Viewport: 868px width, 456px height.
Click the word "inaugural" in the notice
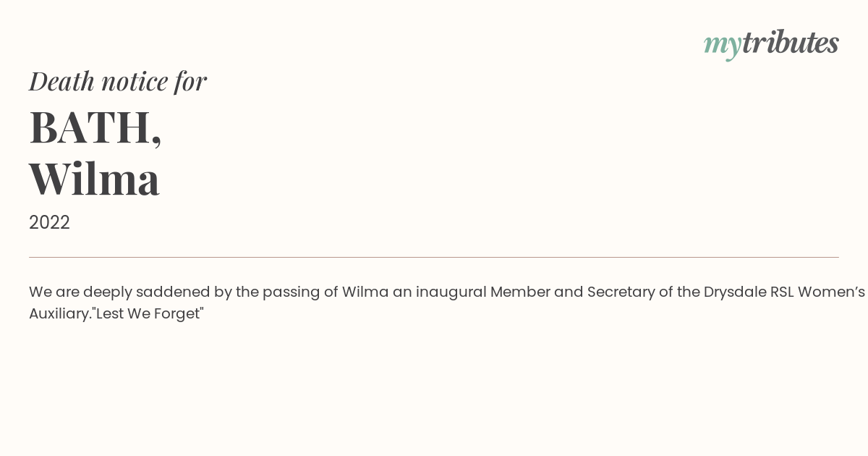(x=451, y=292)
